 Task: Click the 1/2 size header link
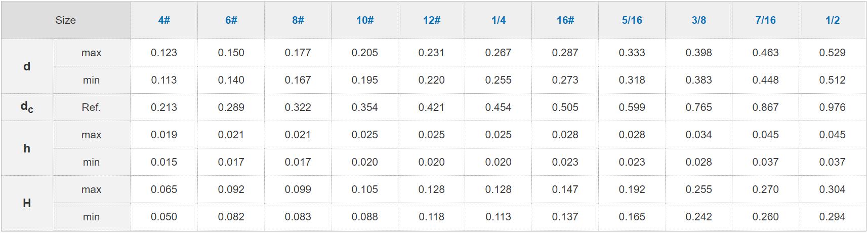pos(833,20)
